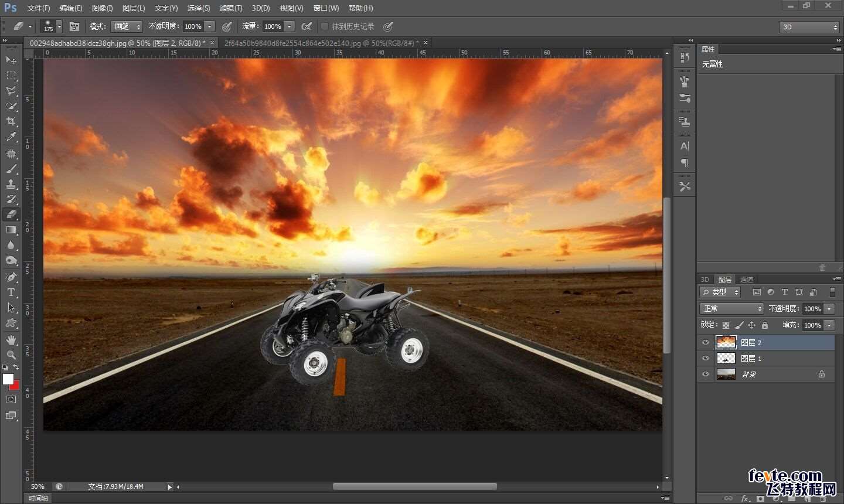Enable Erase to History checkbox
The image size is (844, 504).
(x=325, y=26)
